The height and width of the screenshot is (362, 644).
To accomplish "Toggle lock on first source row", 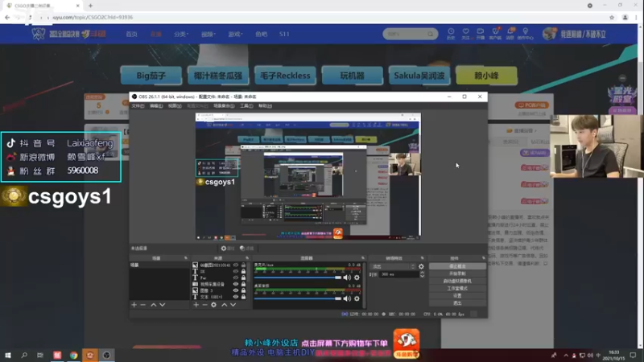I will point(243,265).
